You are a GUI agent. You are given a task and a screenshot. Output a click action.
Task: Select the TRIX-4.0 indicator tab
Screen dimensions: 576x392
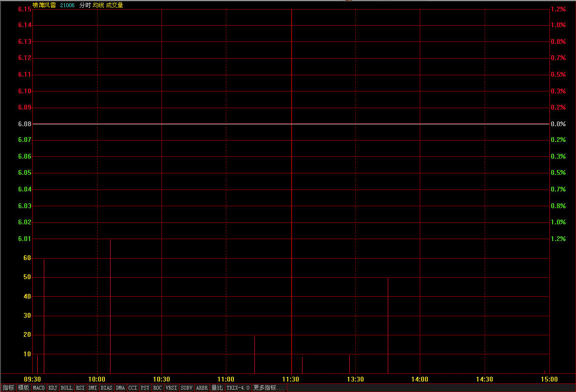click(x=238, y=388)
